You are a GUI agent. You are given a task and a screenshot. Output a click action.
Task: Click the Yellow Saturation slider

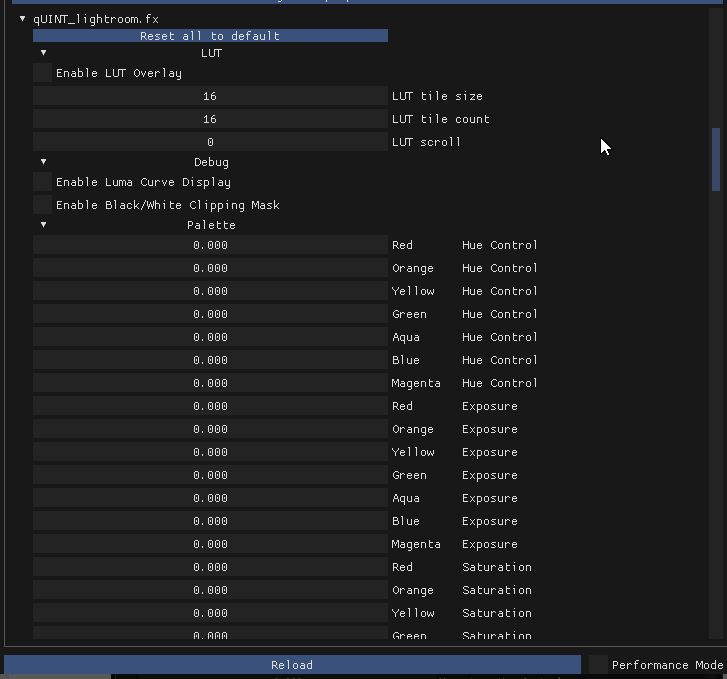click(x=210, y=613)
